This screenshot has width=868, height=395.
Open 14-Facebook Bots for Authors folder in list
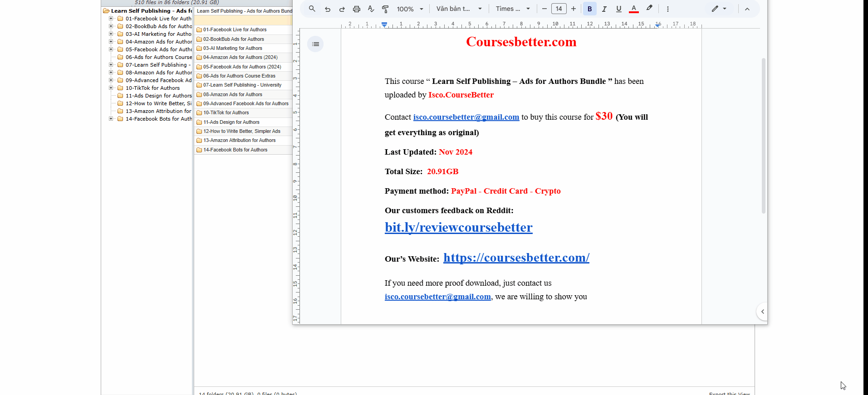[235, 150]
